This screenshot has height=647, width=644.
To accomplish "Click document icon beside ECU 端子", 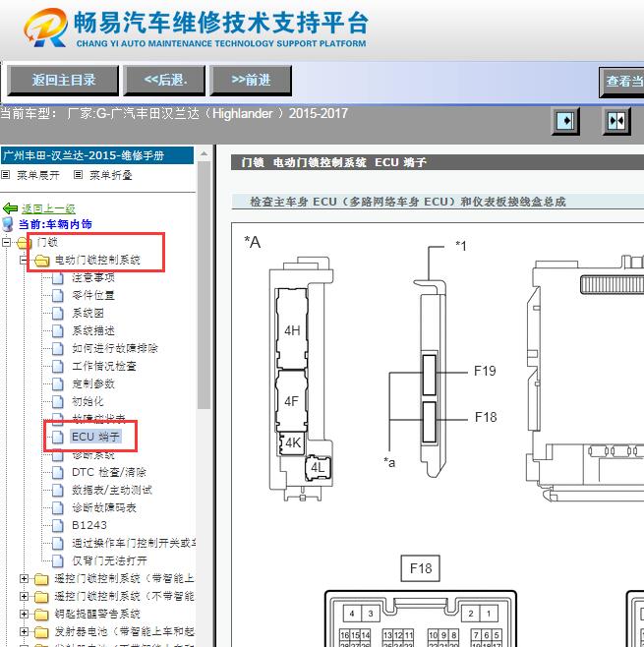I will (58, 438).
